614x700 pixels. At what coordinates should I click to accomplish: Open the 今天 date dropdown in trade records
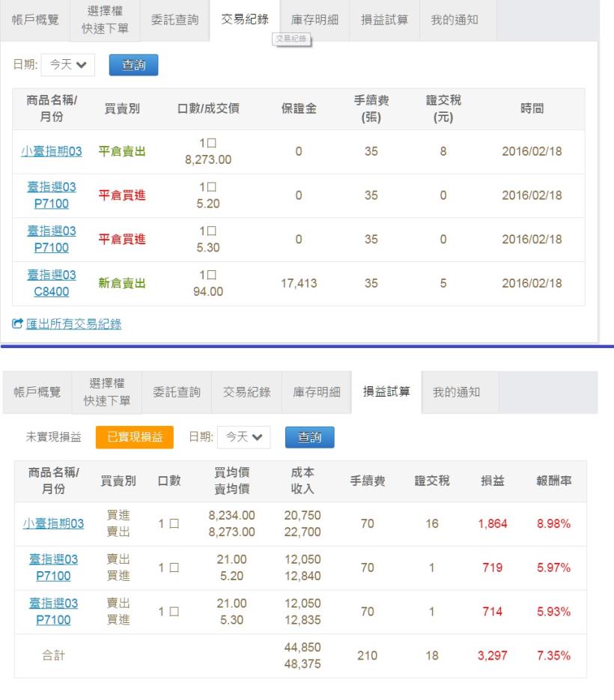[67, 65]
